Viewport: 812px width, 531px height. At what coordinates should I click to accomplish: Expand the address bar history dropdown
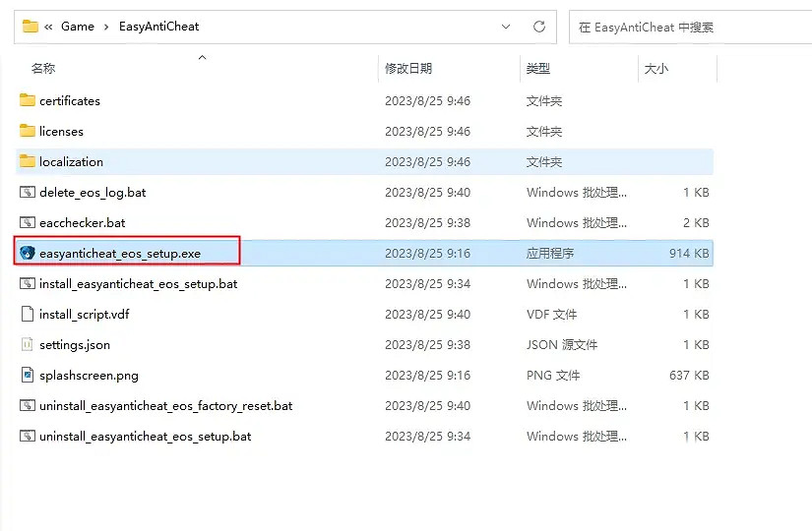coord(506,27)
